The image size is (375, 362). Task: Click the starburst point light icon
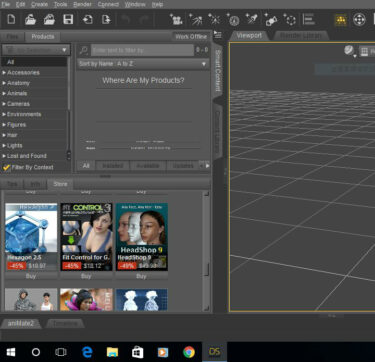[214, 19]
